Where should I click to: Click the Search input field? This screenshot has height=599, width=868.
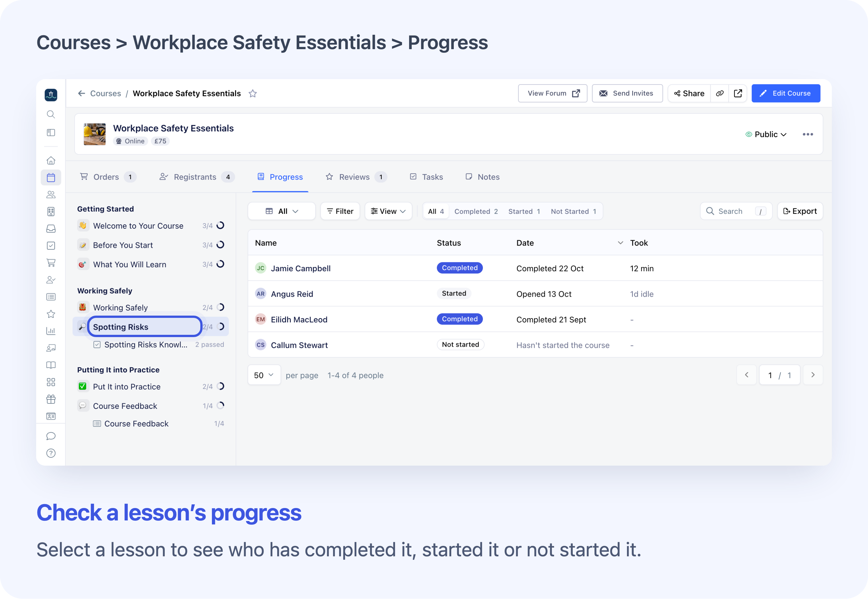(736, 211)
